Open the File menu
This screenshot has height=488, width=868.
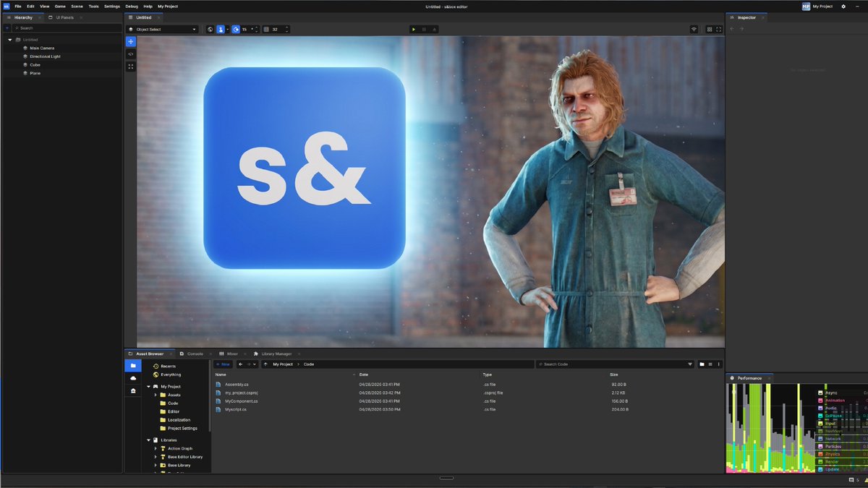pyautogui.click(x=17, y=6)
